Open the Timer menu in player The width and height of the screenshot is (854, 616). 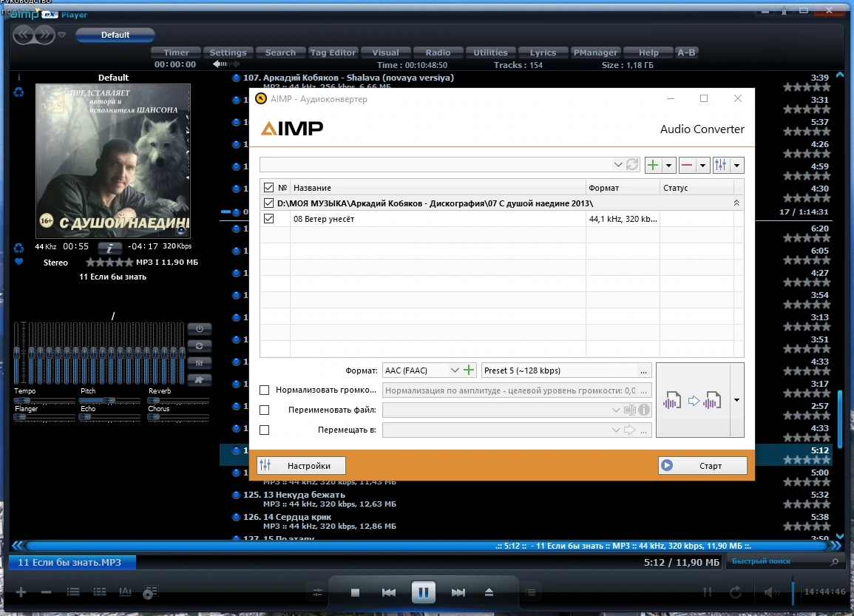coord(176,53)
